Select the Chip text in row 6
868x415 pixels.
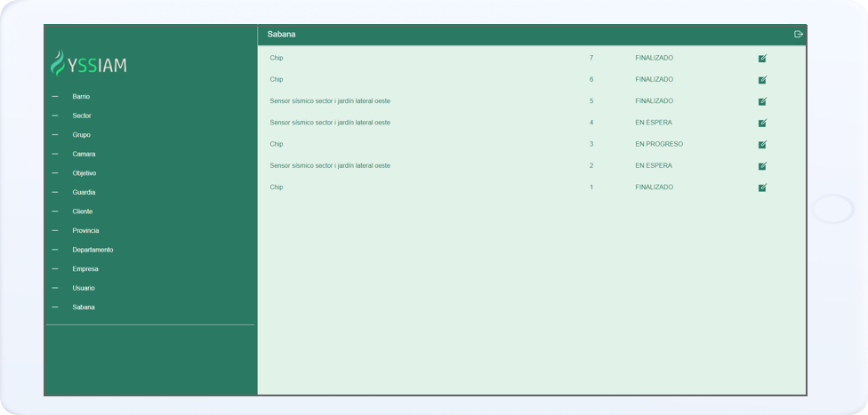pyautogui.click(x=277, y=80)
